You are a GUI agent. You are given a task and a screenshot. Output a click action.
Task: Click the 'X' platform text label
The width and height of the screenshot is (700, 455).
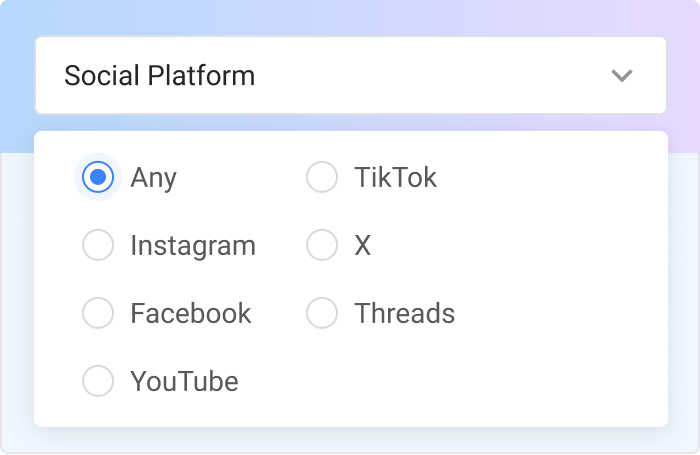pos(362,246)
